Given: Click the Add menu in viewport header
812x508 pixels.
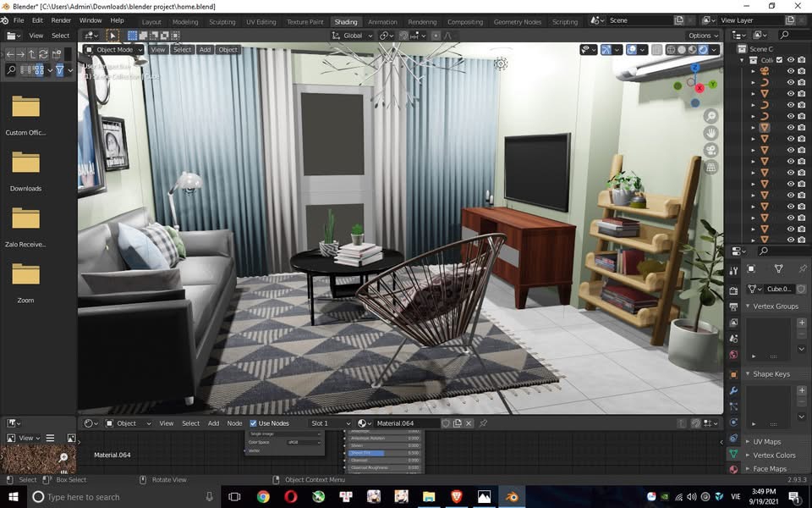Looking at the screenshot, I should point(205,50).
